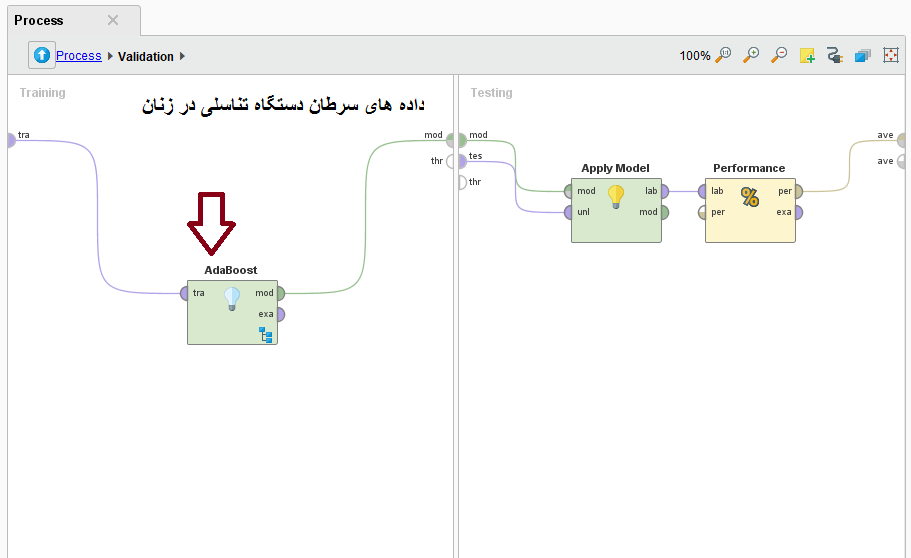Click the zoom out magnifier icon
Image resolution: width=911 pixels, height=558 pixels.
[779, 56]
